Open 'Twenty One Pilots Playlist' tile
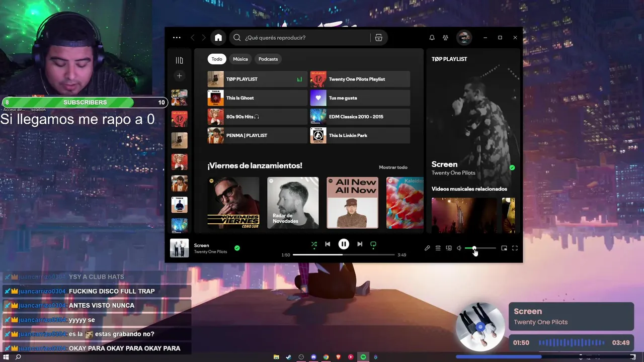 point(360,79)
